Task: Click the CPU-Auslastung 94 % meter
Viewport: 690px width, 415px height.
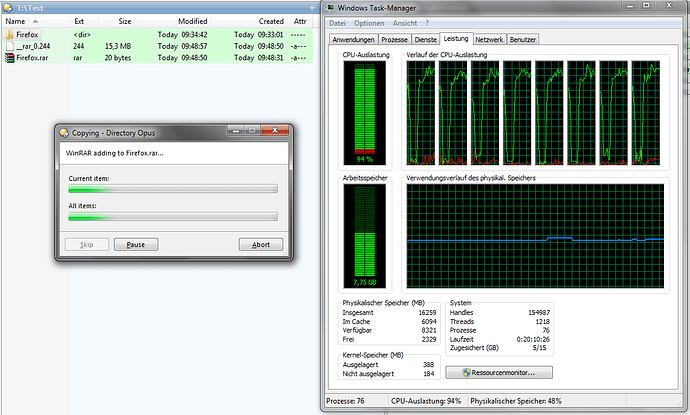Action: pyautogui.click(x=364, y=113)
